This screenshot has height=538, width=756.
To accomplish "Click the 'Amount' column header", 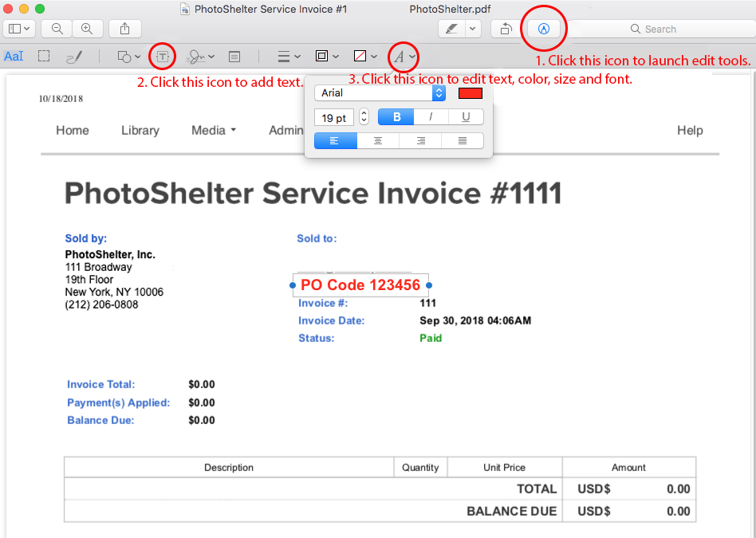I will point(628,468).
